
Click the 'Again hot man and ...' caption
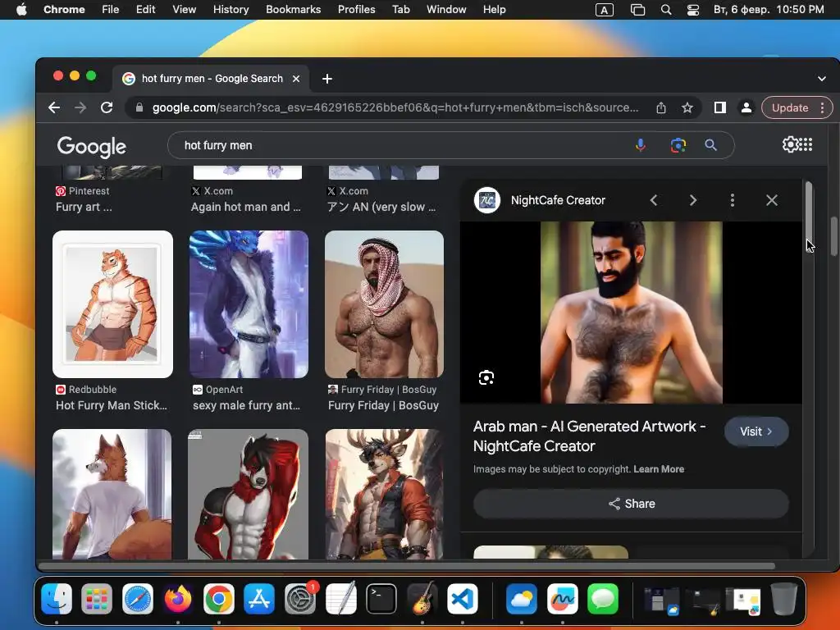246,207
